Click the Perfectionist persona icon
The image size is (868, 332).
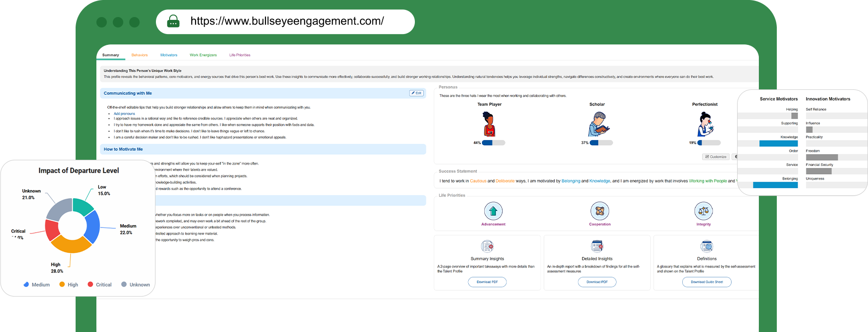tap(705, 124)
